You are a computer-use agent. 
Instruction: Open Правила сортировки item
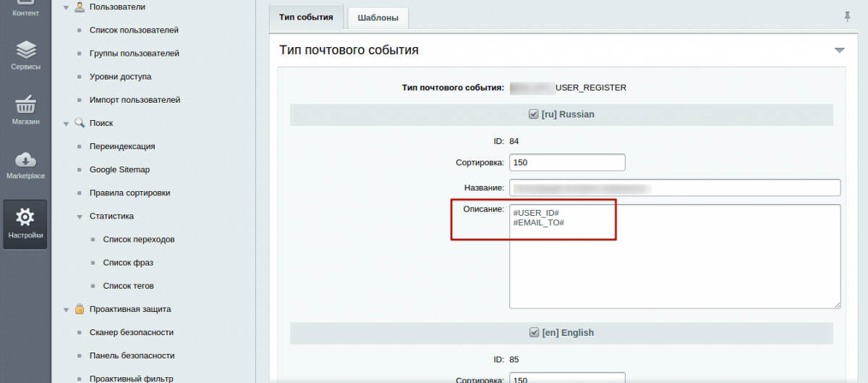129,193
